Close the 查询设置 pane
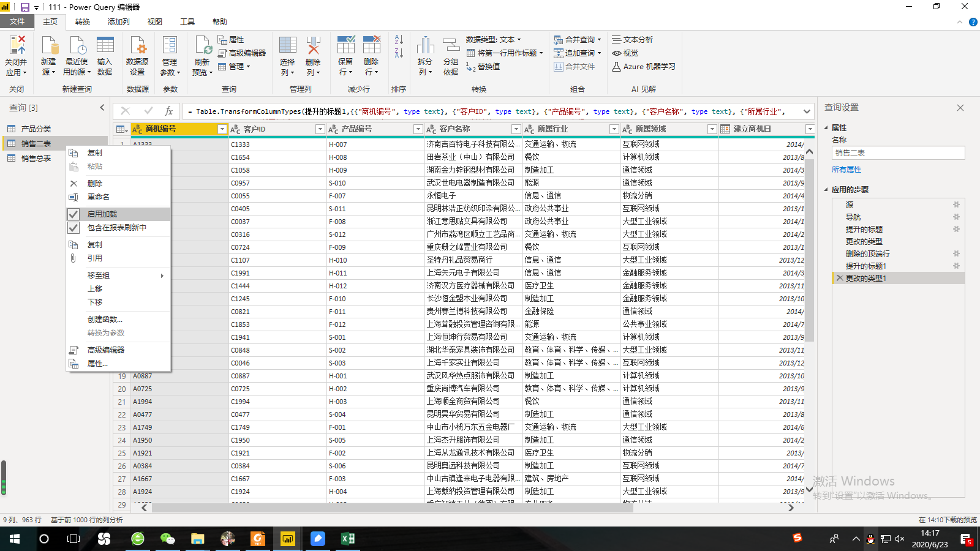 tap(960, 108)
